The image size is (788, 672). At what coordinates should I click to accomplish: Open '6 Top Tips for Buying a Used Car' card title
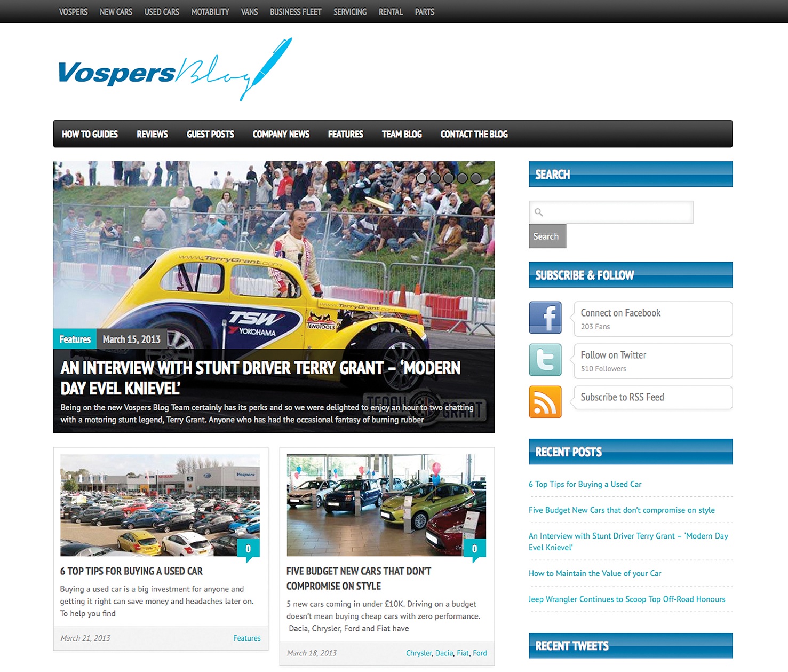click(131, 571)
